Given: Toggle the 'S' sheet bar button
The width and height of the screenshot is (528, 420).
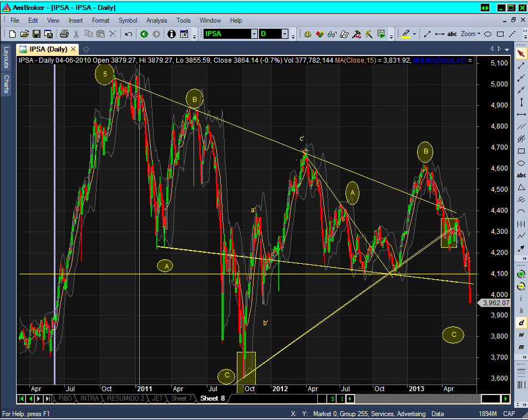Looking at the screenshot, I should coord(332,399).
